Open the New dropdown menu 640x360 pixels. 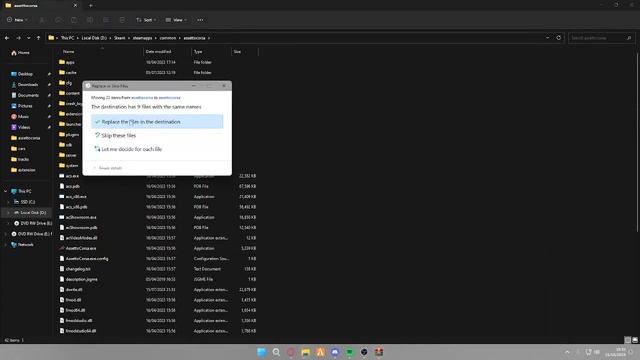pos(17,20)
